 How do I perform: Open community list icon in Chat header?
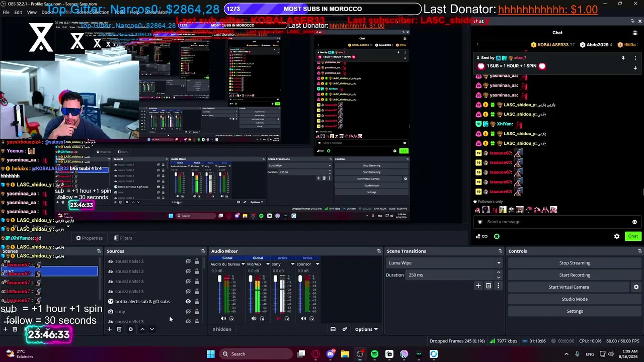coord(635,33)
